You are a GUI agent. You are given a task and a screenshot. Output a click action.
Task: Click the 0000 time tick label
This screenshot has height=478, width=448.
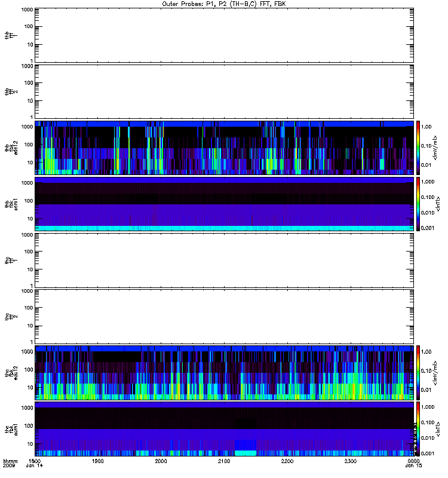[x=413, y=461]
